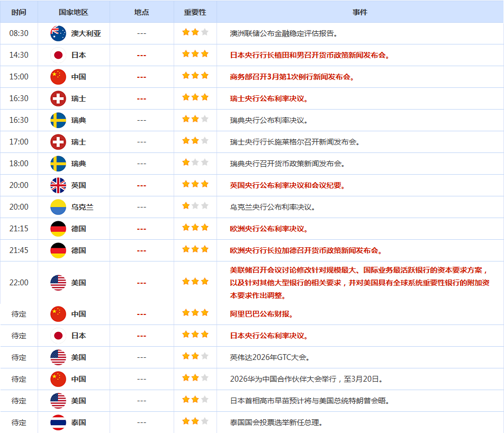Select the 重要性 column header
The image size is (504, 433).
click(195, 12)
